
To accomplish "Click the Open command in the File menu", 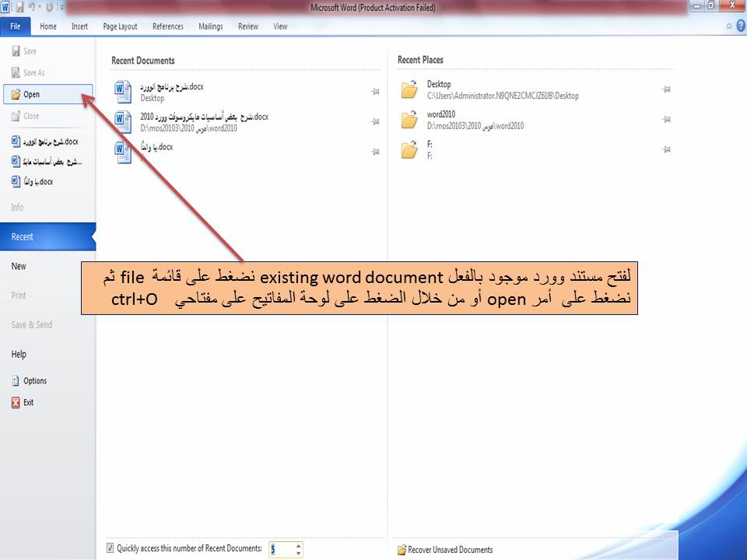I will tap(48, 94).
